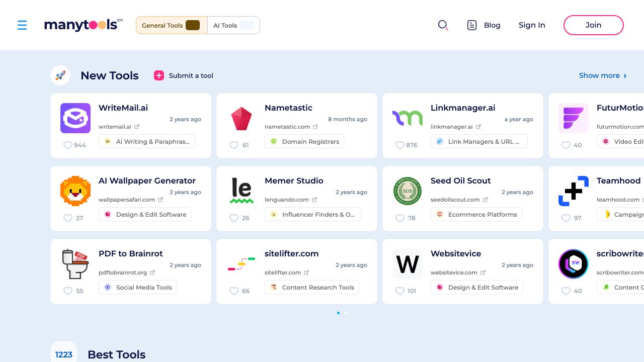Like Websitevice with the heart

point(399,291)
